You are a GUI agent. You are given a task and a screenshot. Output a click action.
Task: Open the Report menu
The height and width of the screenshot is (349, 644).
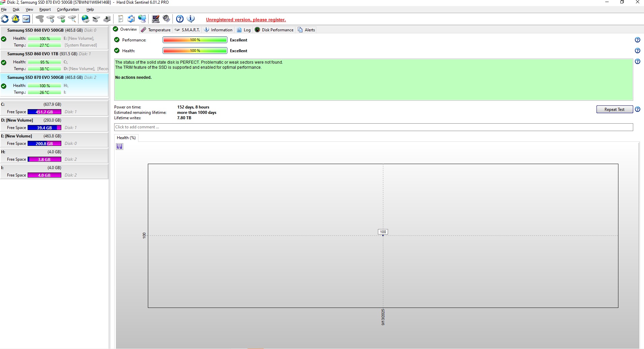[x=45, y=9]
